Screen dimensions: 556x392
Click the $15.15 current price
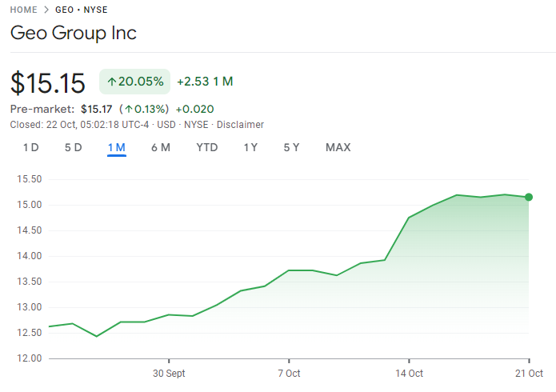(x=48, y=82)
